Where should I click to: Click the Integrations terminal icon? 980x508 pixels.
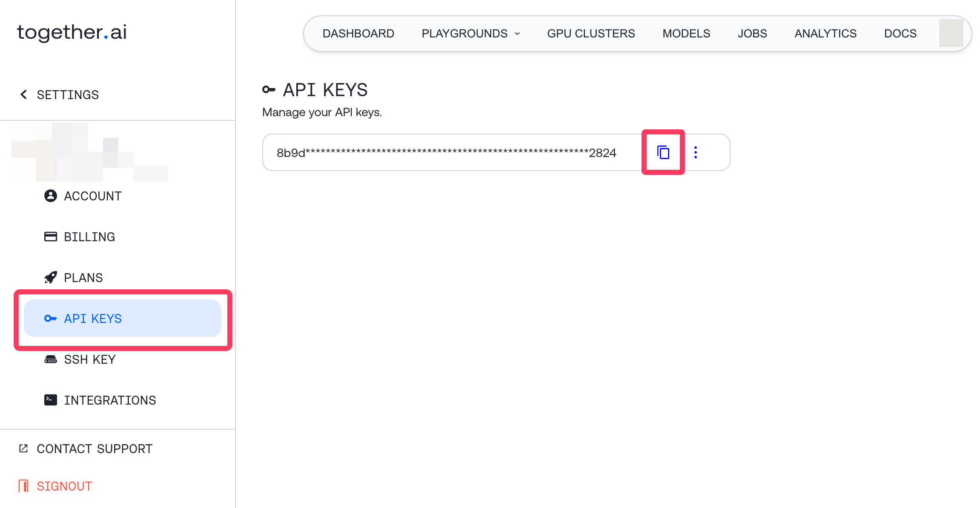coord(51,400)
